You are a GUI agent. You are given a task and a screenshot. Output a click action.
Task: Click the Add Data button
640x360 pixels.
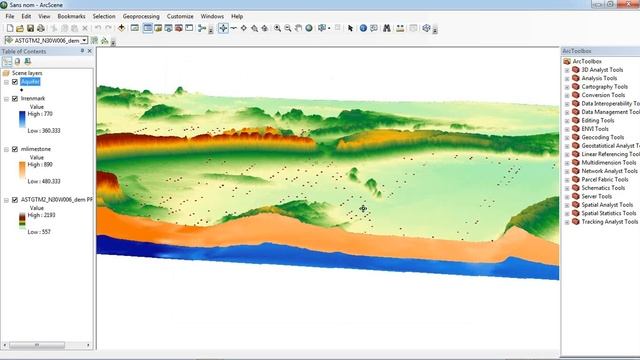click(121, 28)
